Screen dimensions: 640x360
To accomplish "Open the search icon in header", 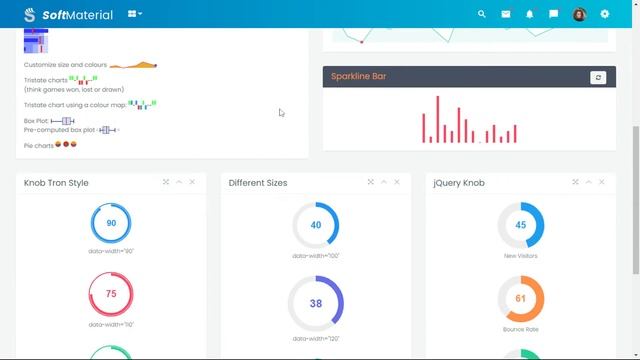I will click(x=482, y=14).
